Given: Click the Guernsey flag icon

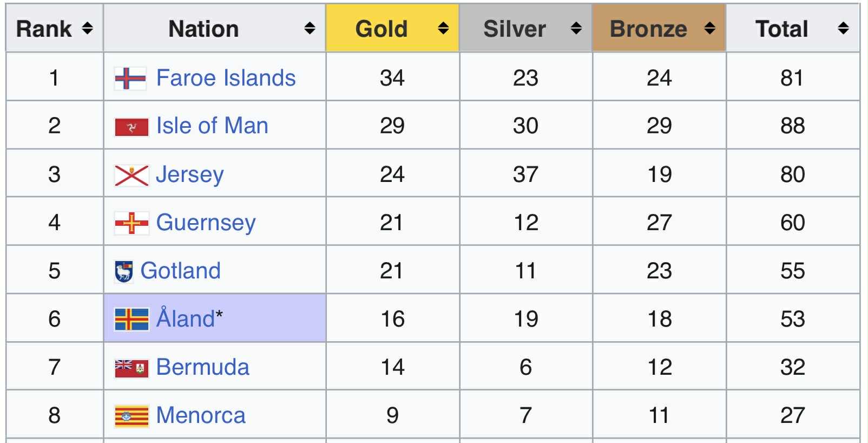Looking at the screenshot, I should [x=131, y=223].
